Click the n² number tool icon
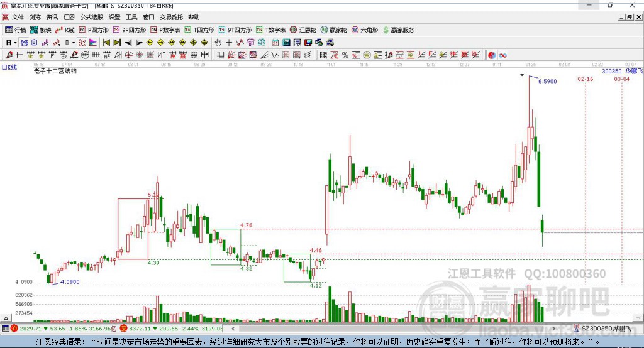The width and height of the screenshot is (644, 348). (107, 55)
